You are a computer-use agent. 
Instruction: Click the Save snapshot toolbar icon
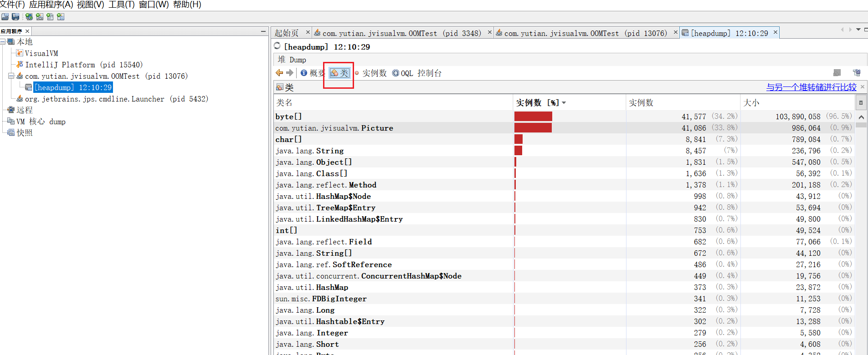point(15,17)
